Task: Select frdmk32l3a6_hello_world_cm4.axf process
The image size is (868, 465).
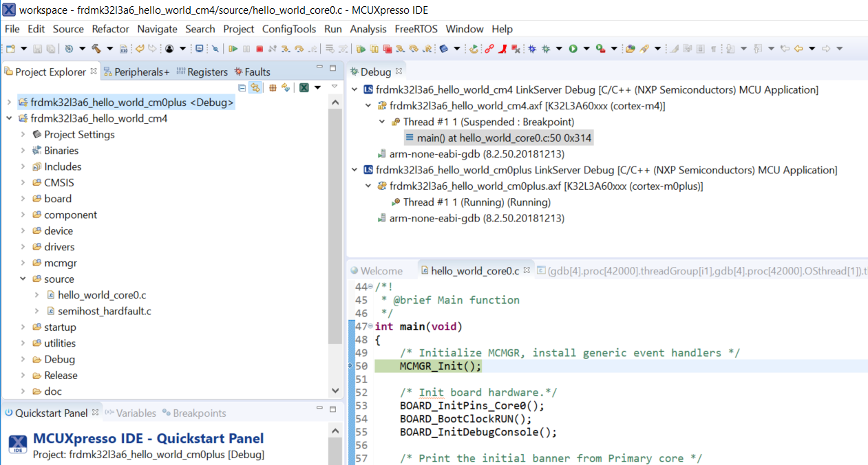Action: click(x=520, y=106)
